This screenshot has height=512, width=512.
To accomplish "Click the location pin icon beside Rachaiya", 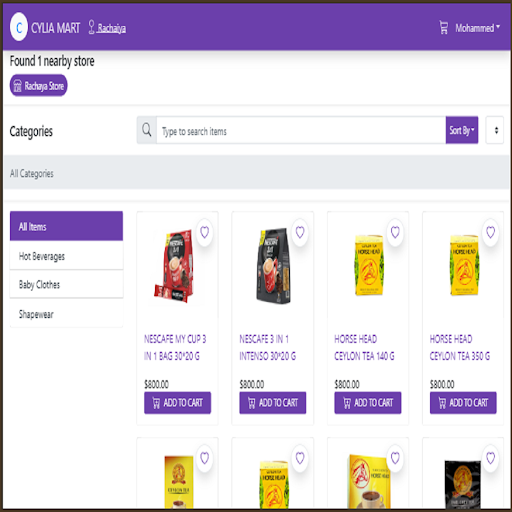I will click(x=91, y=27).
